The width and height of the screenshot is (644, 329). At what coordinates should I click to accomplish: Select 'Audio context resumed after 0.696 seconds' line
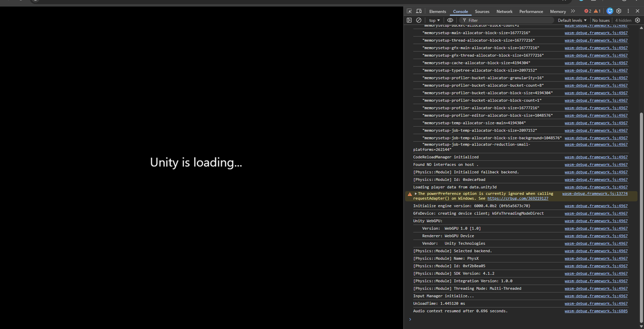pyautogui.click(x=460, y=311)
